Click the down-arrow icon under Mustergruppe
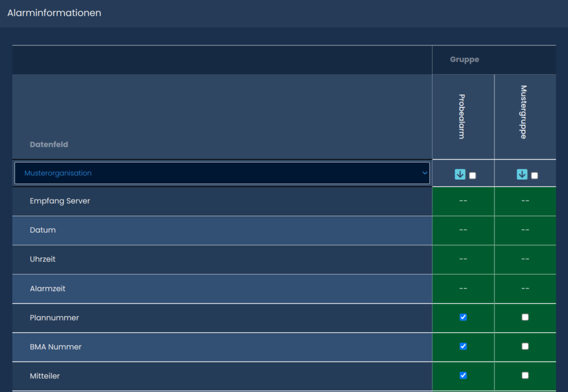This screenshot has width=568, height=392. tap(522, 175)
